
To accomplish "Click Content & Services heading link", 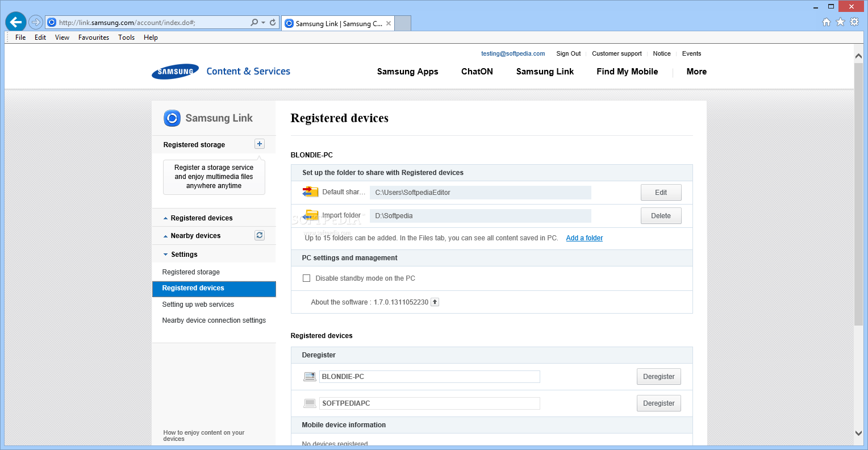I will pyautogui.click(x=248, y=72).
